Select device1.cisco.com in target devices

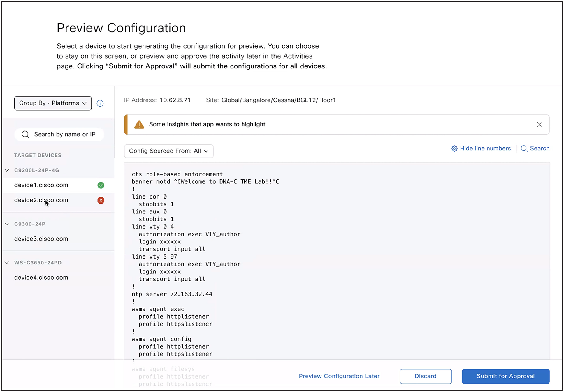pyautogui.click(x=58, y=185)
